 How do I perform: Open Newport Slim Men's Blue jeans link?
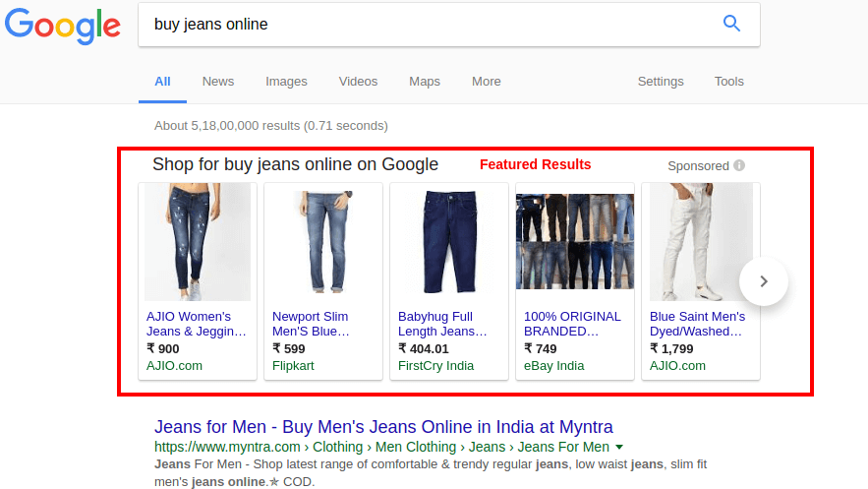(311, 324)
